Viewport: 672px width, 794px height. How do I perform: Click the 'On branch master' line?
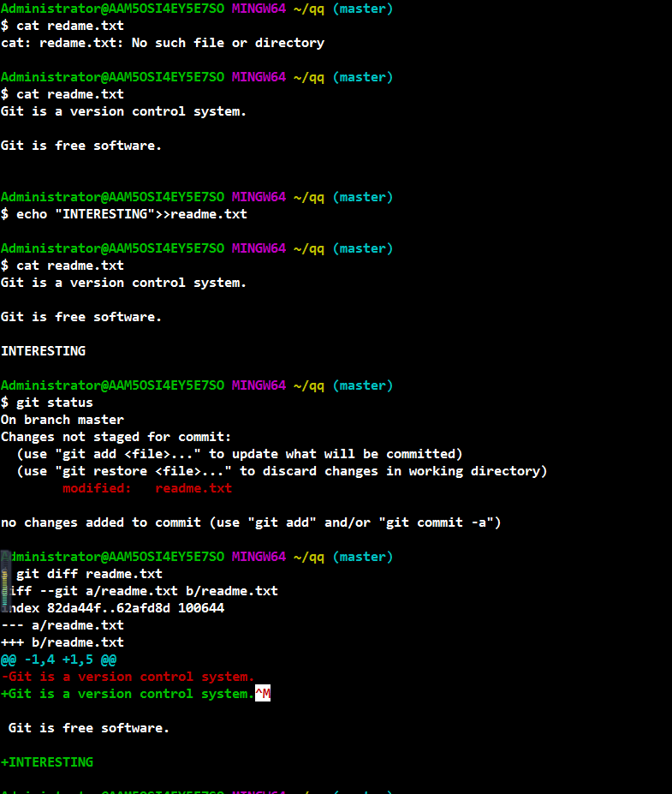pyautogui.click(x=62, y=420)
